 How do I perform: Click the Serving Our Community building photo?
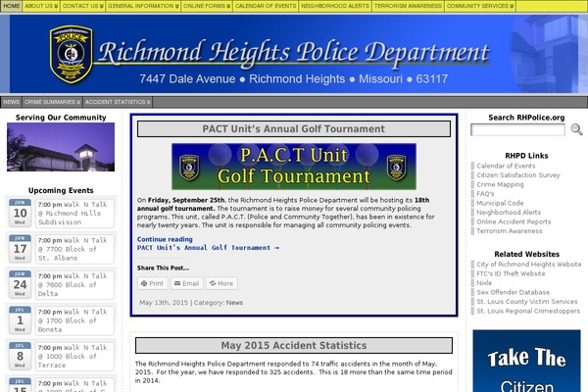pos(61,147)
